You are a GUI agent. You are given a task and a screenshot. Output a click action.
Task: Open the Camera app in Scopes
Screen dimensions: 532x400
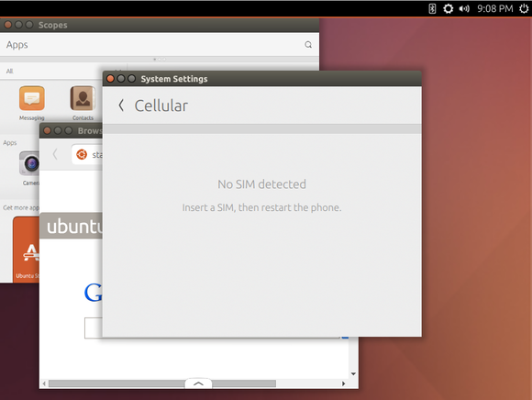tap(29, 163)
